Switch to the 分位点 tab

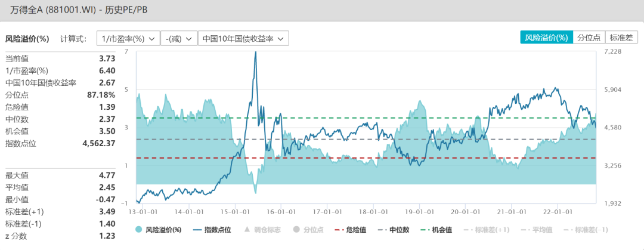point(589,38)
